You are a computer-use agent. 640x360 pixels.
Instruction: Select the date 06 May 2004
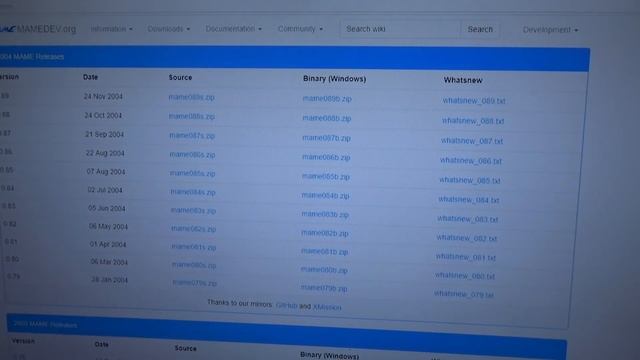(x=108, y=227)
